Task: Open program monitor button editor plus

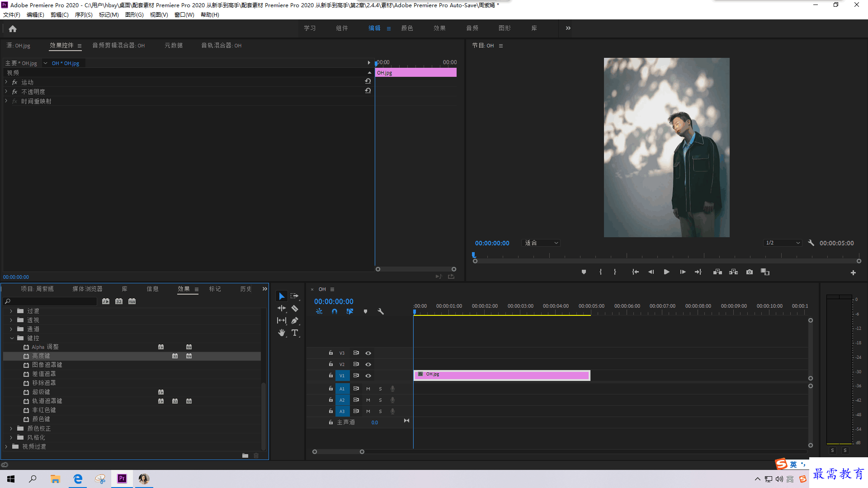Action: click(x=853, y=273)
